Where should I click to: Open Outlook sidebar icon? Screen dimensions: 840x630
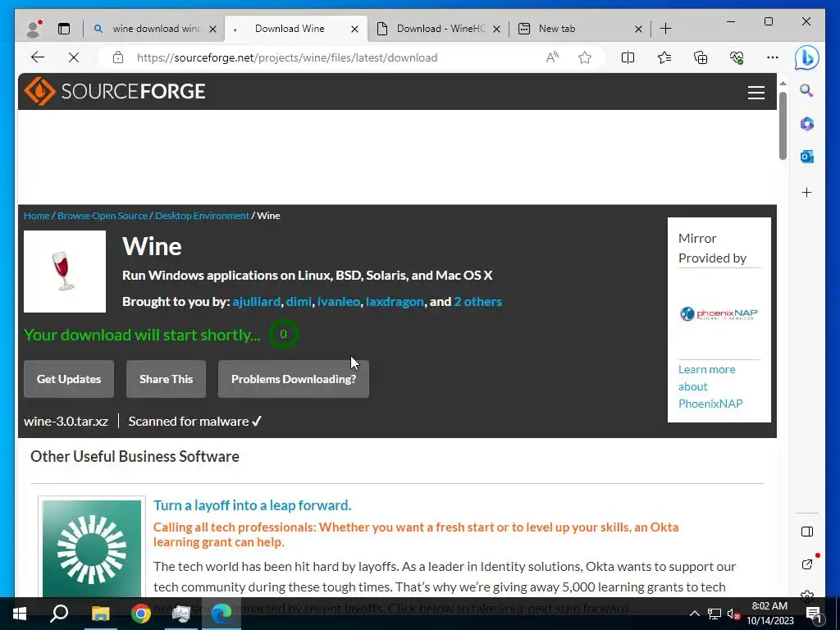point(807,157)
